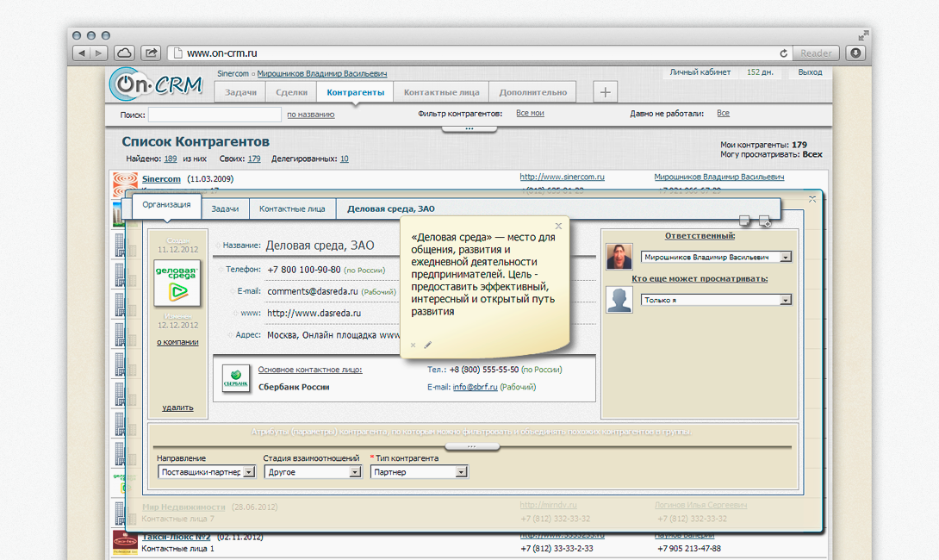The image size is (939, 560).
Task: Switch to the card's Задачи tab
Action: tap(225, 209)
